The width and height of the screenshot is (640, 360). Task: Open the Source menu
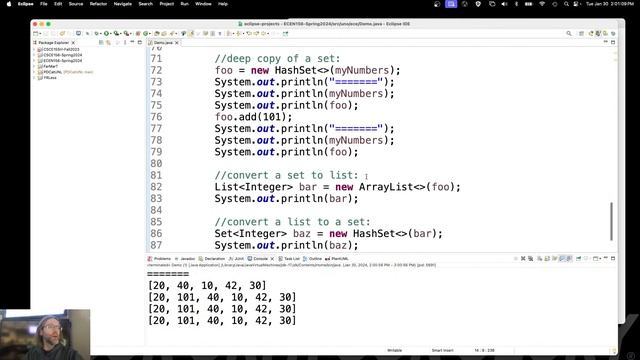pyautogui.click(x=76, y=4)
